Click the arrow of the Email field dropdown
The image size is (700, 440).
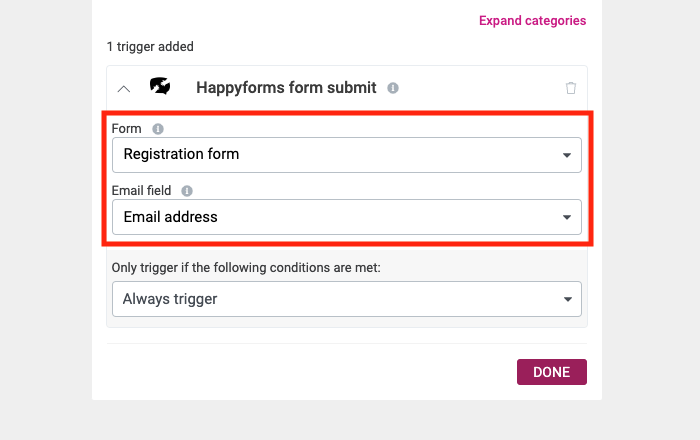click(x=567, y=217)
